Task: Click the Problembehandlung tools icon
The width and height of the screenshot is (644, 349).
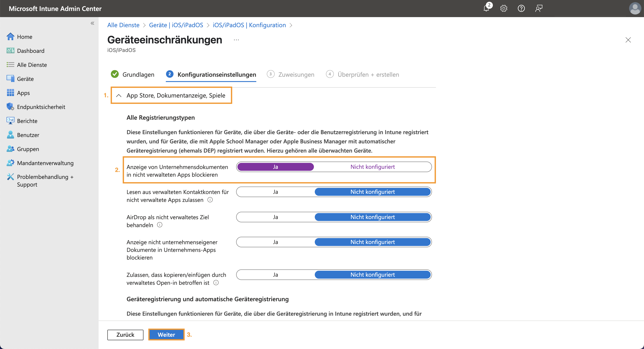Action: (10, 177)
